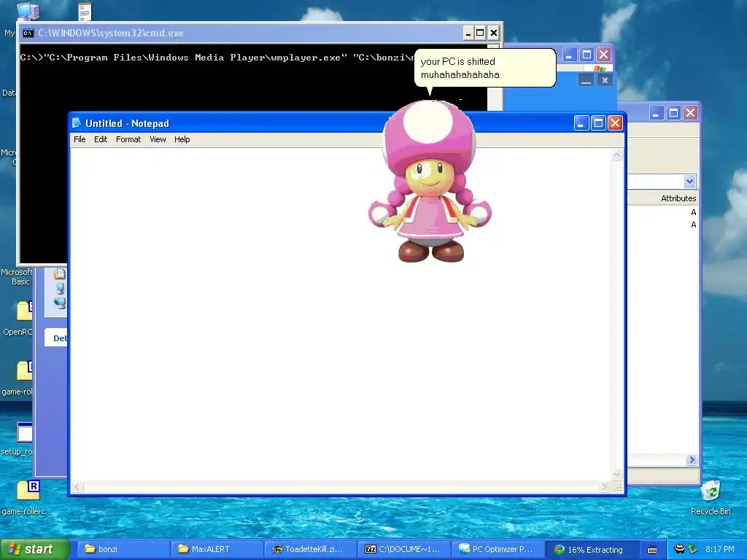Viewport: 747px width, 560px height.
Task: Switch to the 16% Extracting taskbar button
Action: coord(591,549)
